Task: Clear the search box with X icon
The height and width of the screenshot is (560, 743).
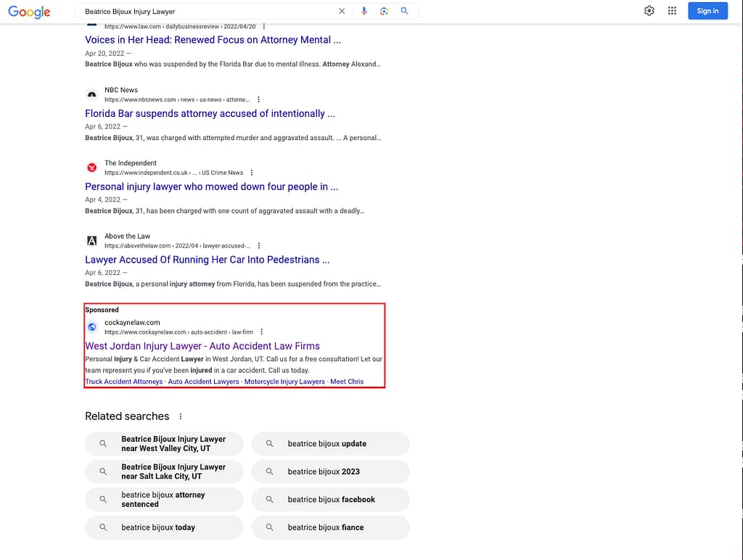Action: point(342,11)
